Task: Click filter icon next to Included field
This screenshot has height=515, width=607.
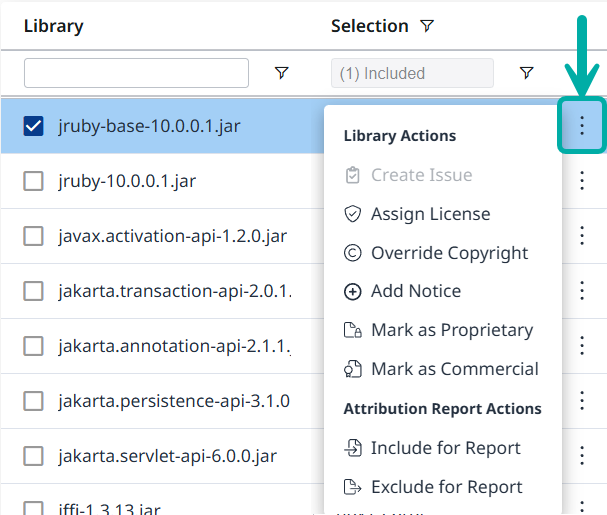Action: tap(526, 73)
